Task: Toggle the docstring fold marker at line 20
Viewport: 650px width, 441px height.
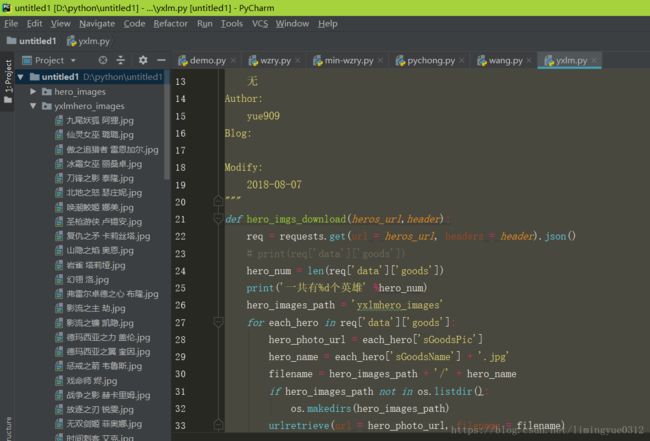Action: pos(218,201)
